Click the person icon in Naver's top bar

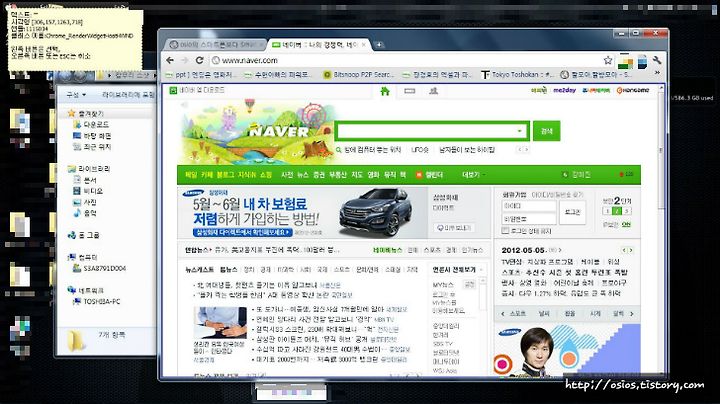(433, 91)
